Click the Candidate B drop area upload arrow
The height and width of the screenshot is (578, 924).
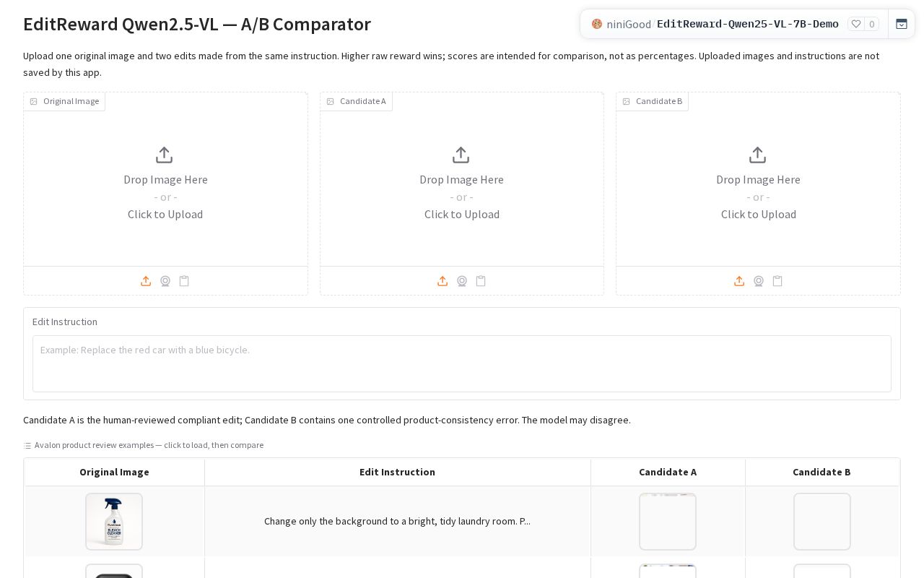point(758,155)
